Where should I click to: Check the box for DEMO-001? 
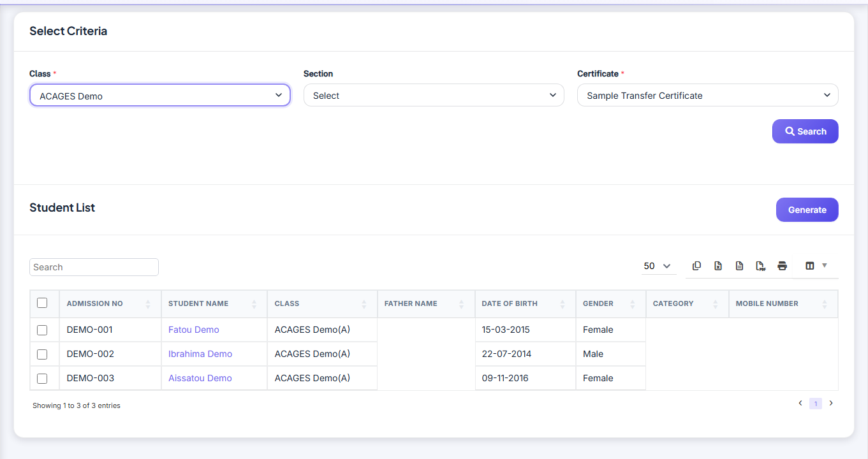click(42, 330)
